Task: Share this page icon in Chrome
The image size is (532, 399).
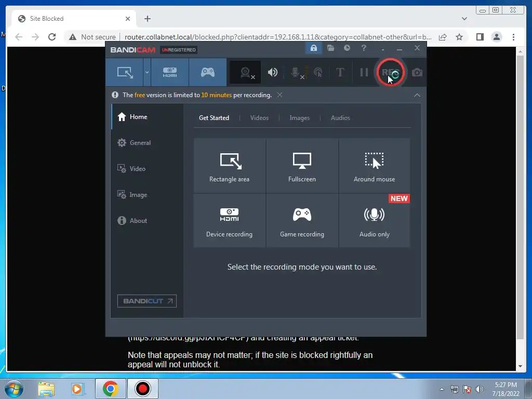Action: [443, 37]
